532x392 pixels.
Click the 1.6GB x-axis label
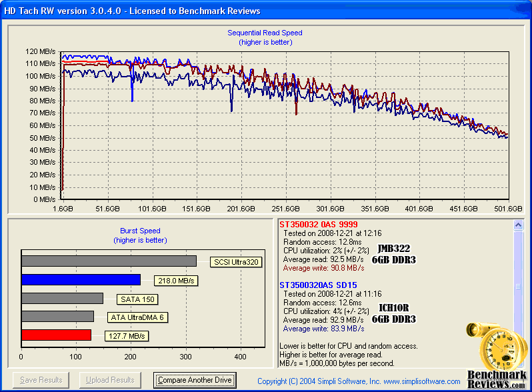(x=63, y=209)
